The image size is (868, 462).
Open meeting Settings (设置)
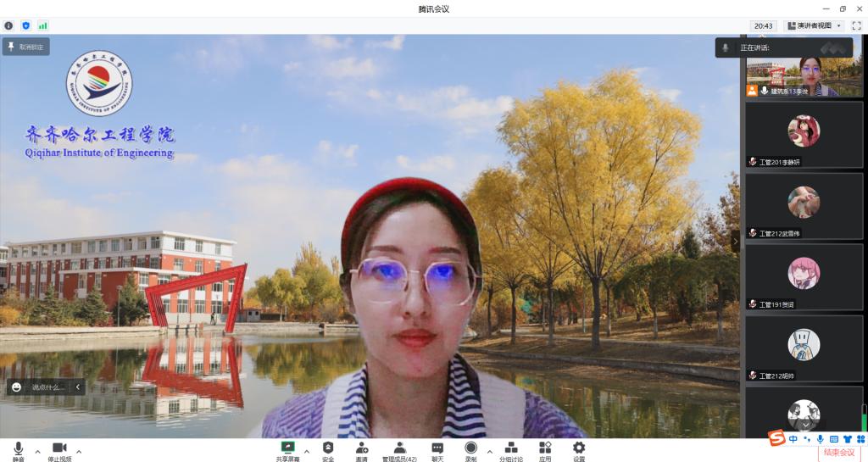click(579, 449)
